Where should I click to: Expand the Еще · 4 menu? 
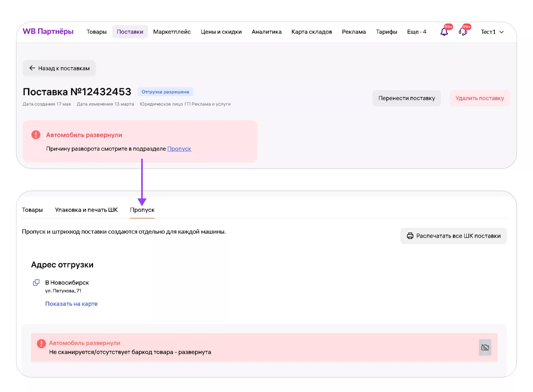tap(416, 32)
